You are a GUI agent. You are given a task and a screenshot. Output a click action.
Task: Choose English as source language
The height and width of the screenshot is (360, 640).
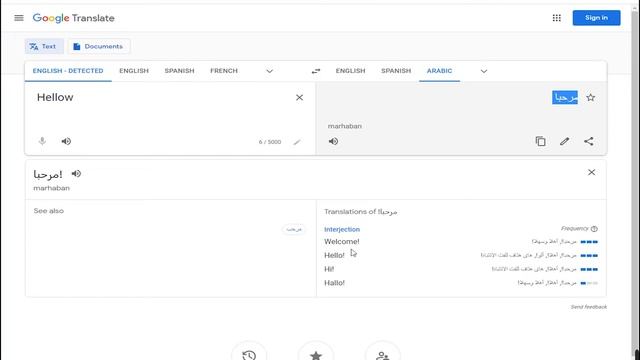pos(134,71)
